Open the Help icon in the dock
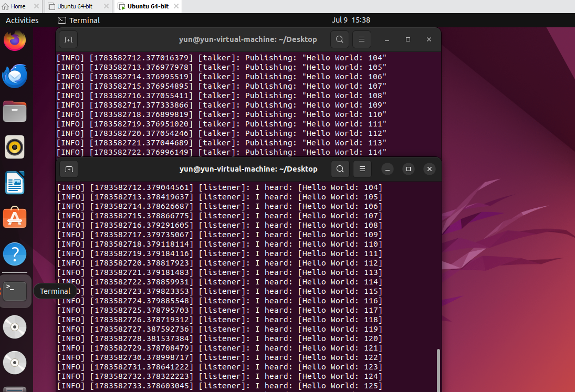This screenshot has width=575, height=392. click(x=15, y=254)
